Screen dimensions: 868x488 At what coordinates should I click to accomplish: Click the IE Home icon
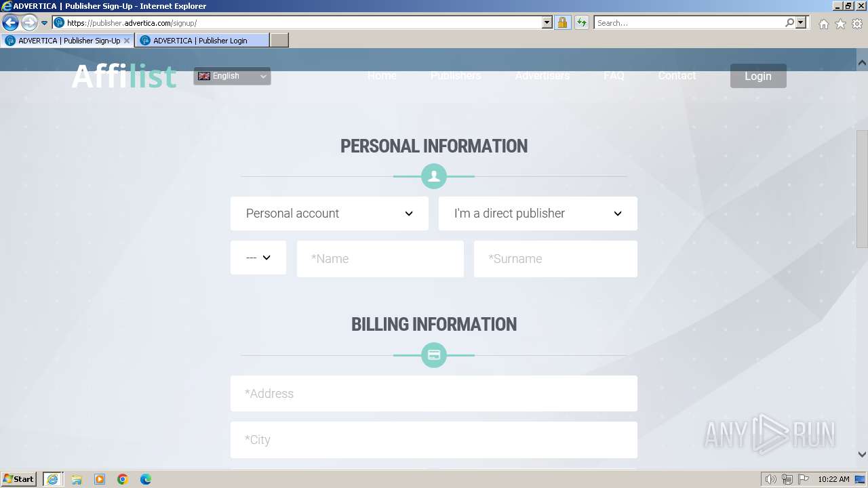pyautogui.click(x=823, y=24)
